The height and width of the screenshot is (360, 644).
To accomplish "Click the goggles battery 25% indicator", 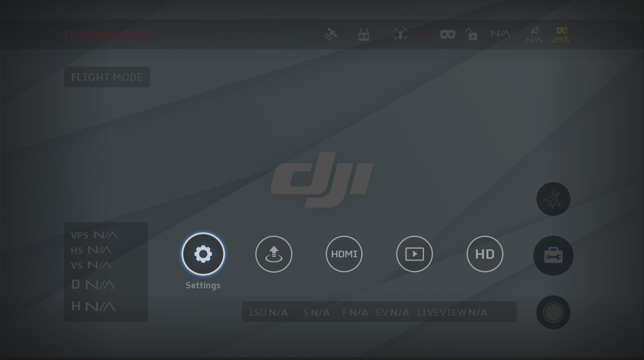I will coord(561,35).
